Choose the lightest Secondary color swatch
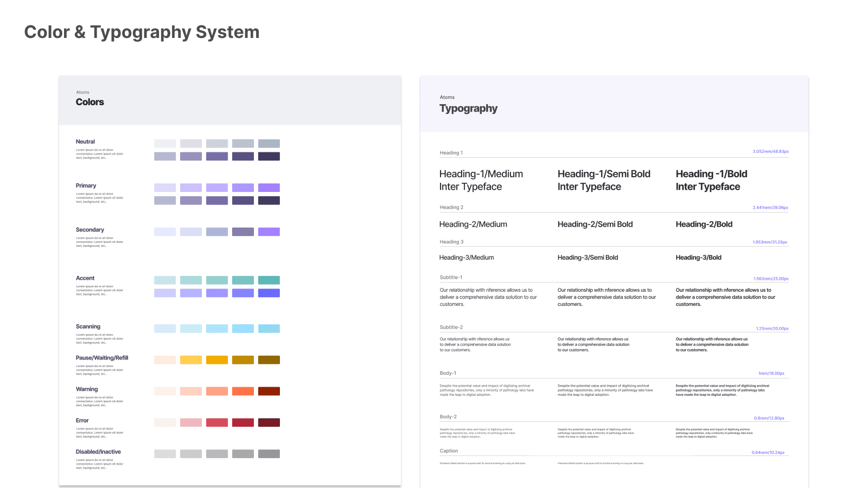The height and width of the screenshot is (488, 868). click(x=165, y=232)
